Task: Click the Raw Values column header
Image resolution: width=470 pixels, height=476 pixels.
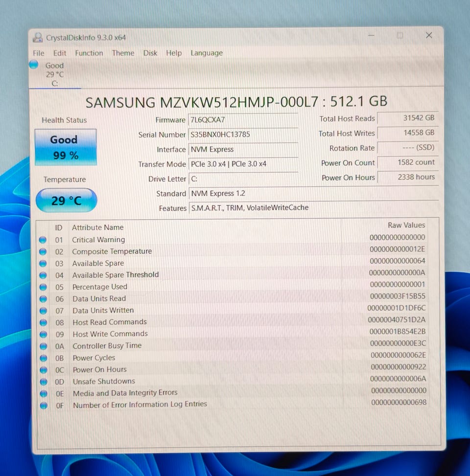Action: pyautogui.click(x=406, y=225)
